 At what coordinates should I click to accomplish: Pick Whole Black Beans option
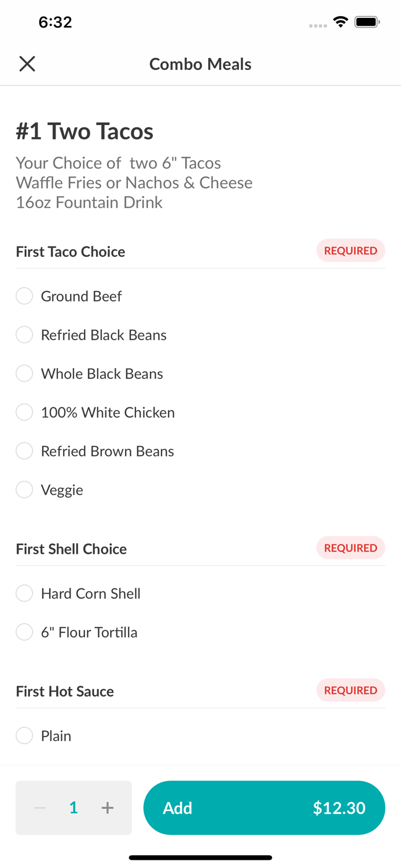click(24, 374)
